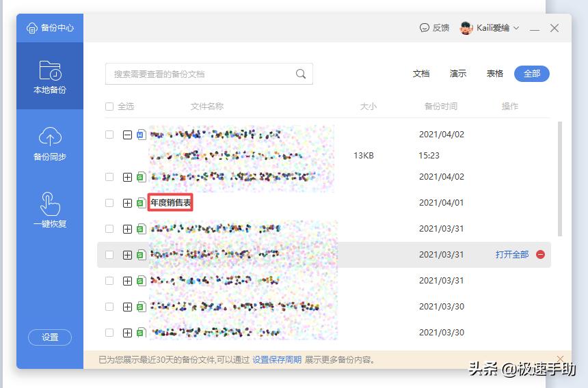Viewport: 588px width, 388px height.
Task: Click the 年度销售表 file name
Action: [171, 203]
